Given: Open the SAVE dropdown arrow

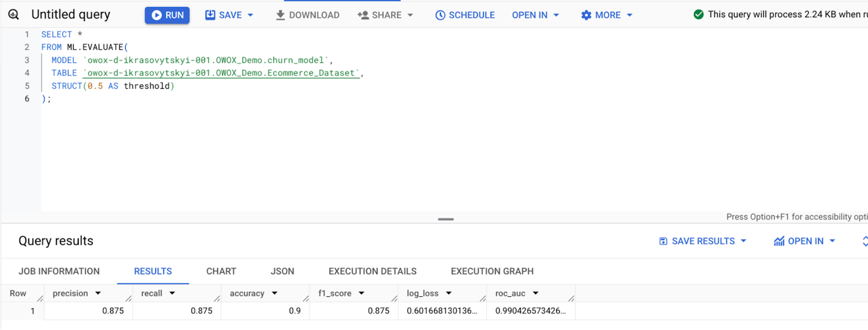Looking at the screenshot, I should point(250,15).
